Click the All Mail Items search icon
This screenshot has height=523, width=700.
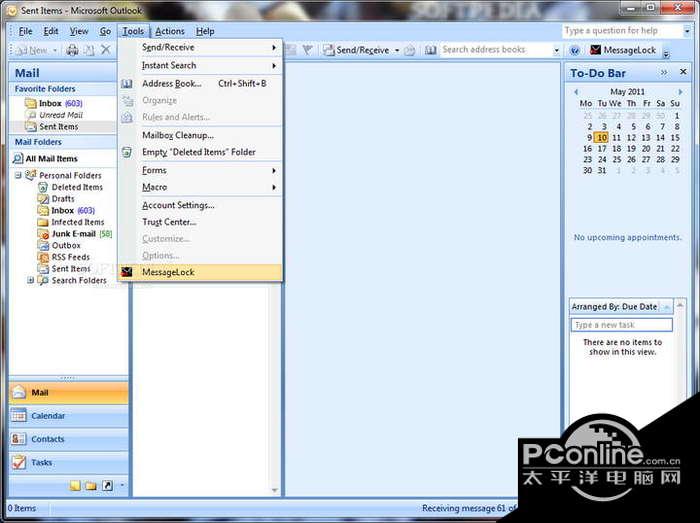point(18,158)
